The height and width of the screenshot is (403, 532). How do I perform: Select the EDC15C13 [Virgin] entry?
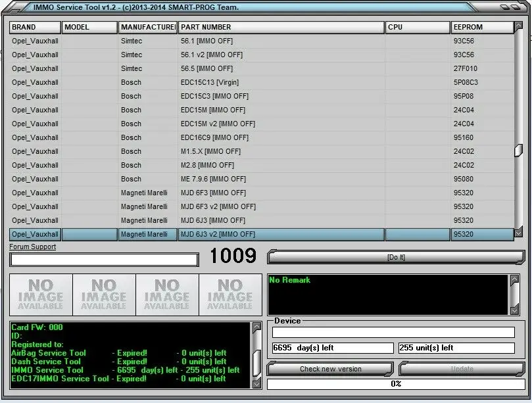(x=262, y=82)
